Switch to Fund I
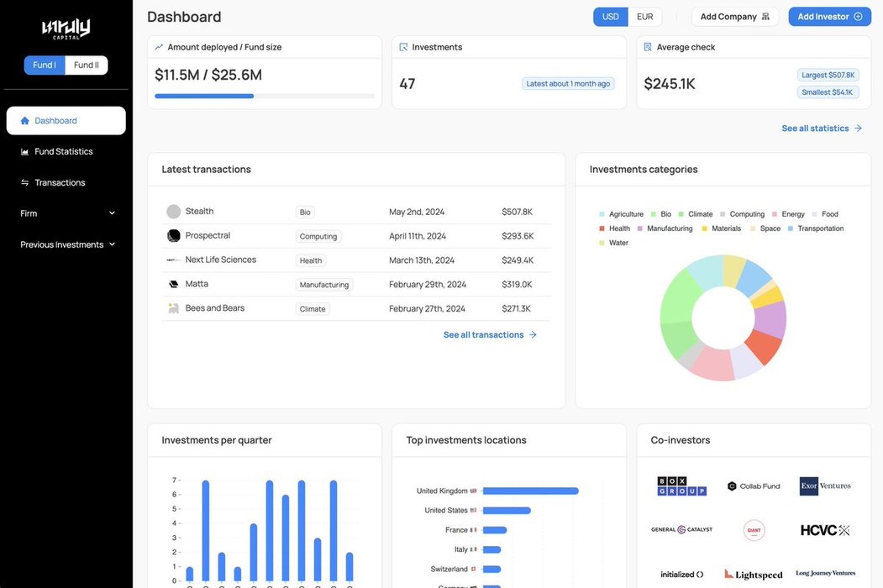This screenshot has height=588, width=883. coord(45,65)
